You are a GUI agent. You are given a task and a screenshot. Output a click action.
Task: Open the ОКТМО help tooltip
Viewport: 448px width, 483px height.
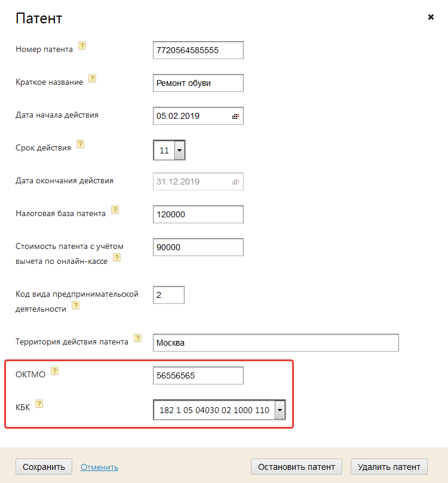tap(54, 371)
